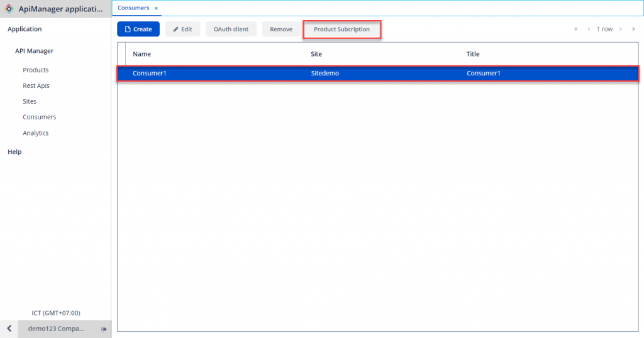Open Analytics from the sidebar
Viewport: 644px width, 338px height.
pyautogui.click(x=36, y=133)
